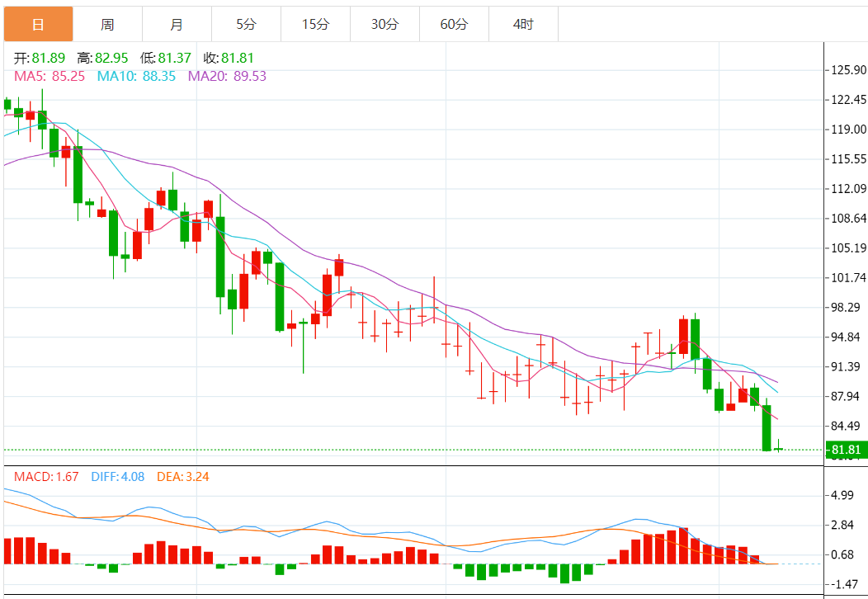Open the 15分 interval tab
The image size is (868, 599).
315,25
